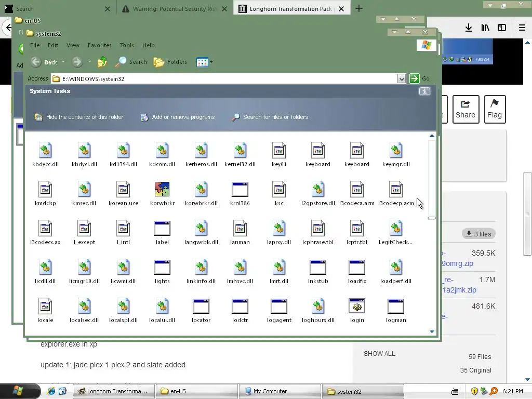Image resolution: width=532 pixels, height=399 pixels.
Task: Open the browser hamburger menu
Action: coord(522,28)
